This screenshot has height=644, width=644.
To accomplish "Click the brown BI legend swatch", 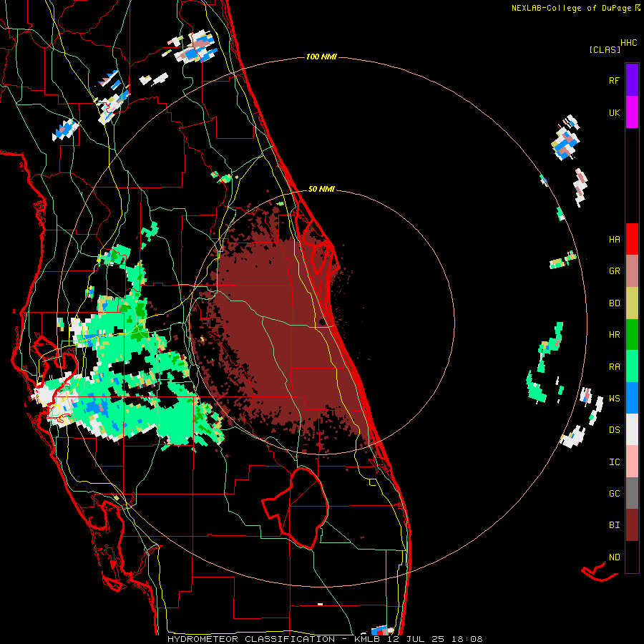I will (x=632, y=525).
